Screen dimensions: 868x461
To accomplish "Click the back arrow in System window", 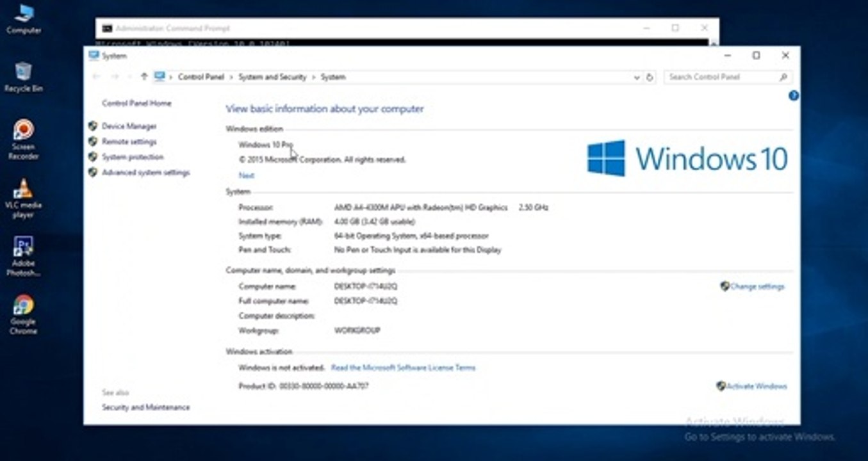I will (97, 77).
